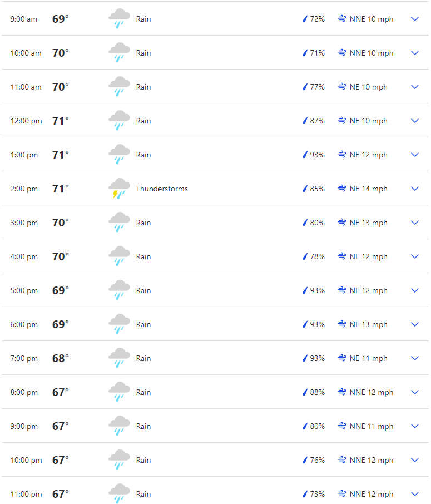The height and width of the screenshot is (504, 431).
Task: Click the NNE 11 mph wind reading
Action: tap(371, 426)
